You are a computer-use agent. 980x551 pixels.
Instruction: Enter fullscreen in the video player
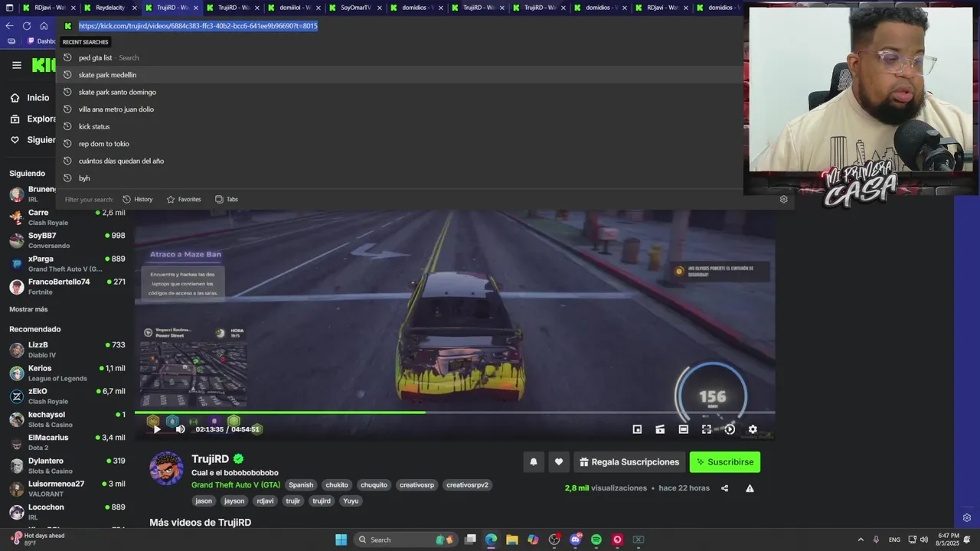point(707,429)
